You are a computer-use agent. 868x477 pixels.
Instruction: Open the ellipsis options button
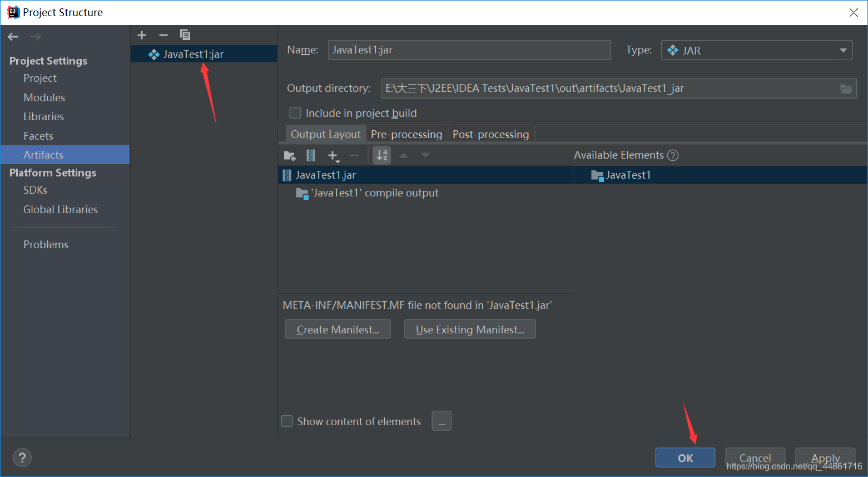pos(442,421)
